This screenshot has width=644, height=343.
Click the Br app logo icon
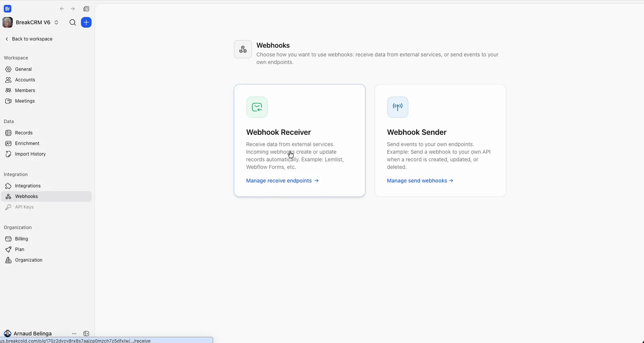8,8
